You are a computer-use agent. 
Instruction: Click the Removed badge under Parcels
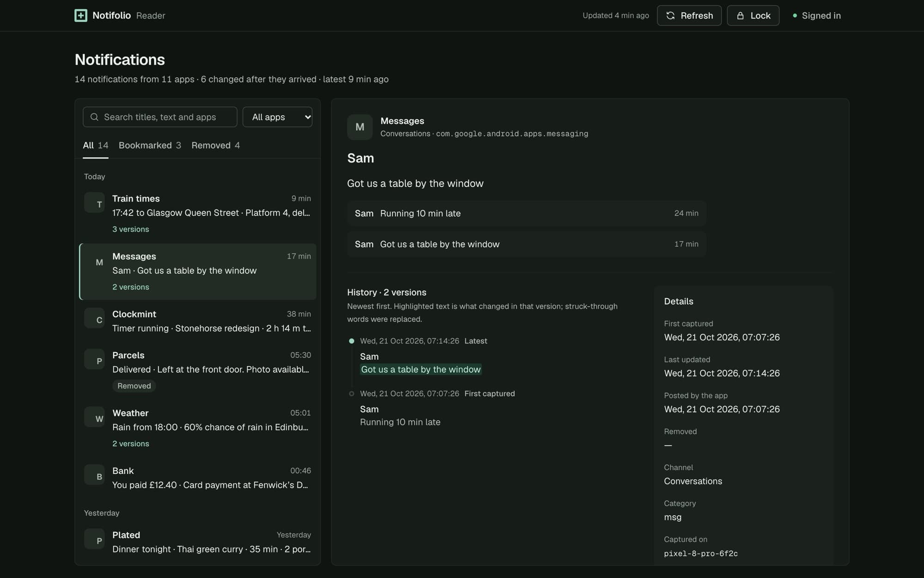point(134,386)
